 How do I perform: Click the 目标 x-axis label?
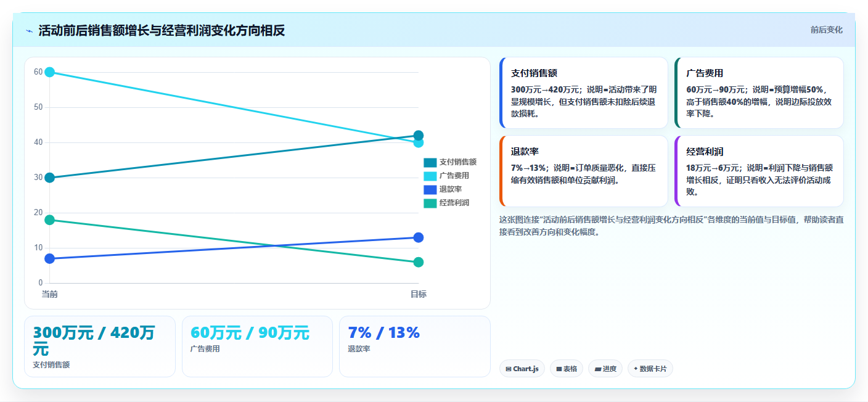pos(419,294)
